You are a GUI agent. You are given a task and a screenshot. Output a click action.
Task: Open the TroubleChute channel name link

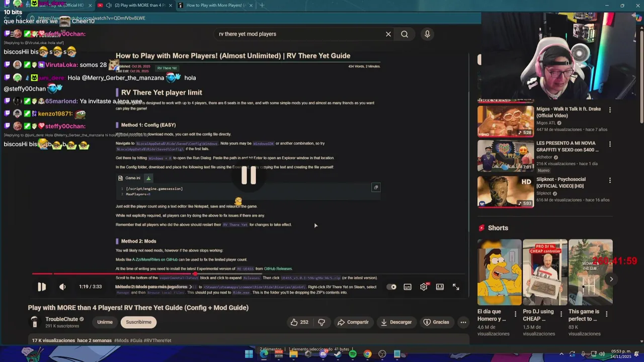(61, 319)
